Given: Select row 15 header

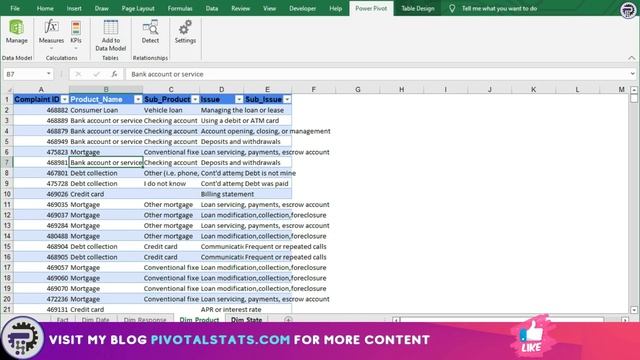Looking at the screenshot, I should [x=7, y=247].
